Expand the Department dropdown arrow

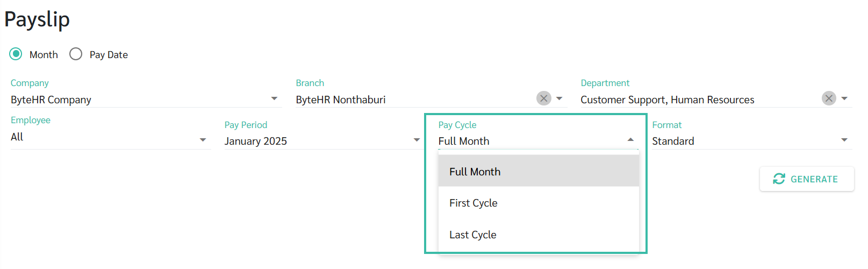click(x=844, y=99)
